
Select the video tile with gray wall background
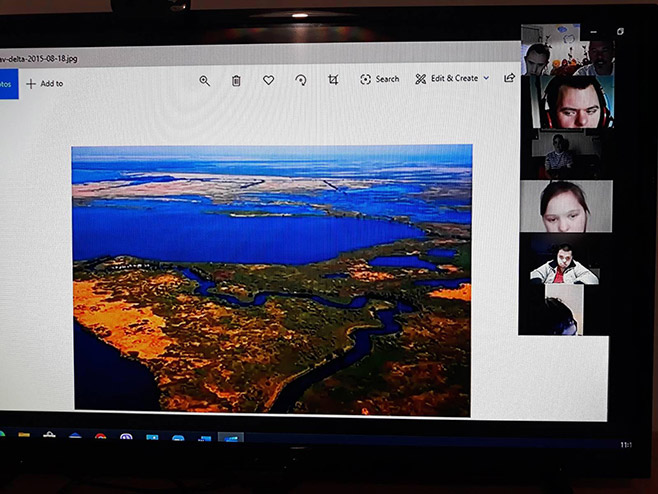pyautogui.click(x=566, y=206)
